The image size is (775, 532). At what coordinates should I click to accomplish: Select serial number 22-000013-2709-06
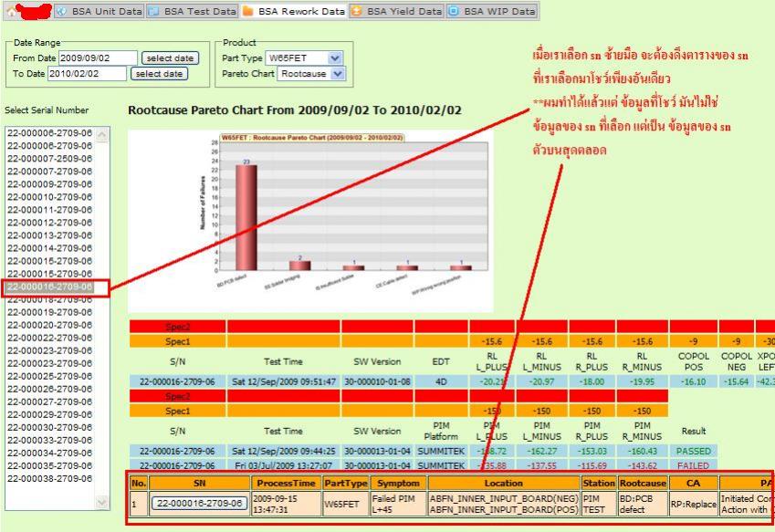click(50, 235)
